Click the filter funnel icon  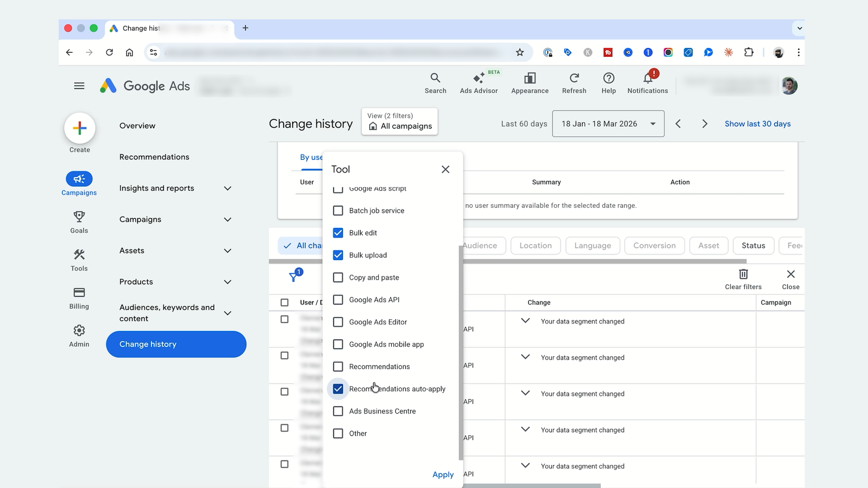click(294, 276)
